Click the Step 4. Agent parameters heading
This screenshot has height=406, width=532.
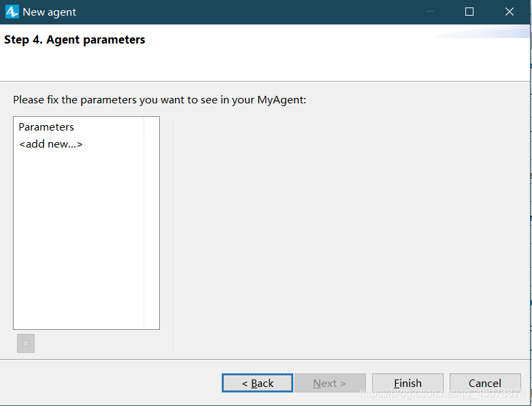[x=75, y=39]
